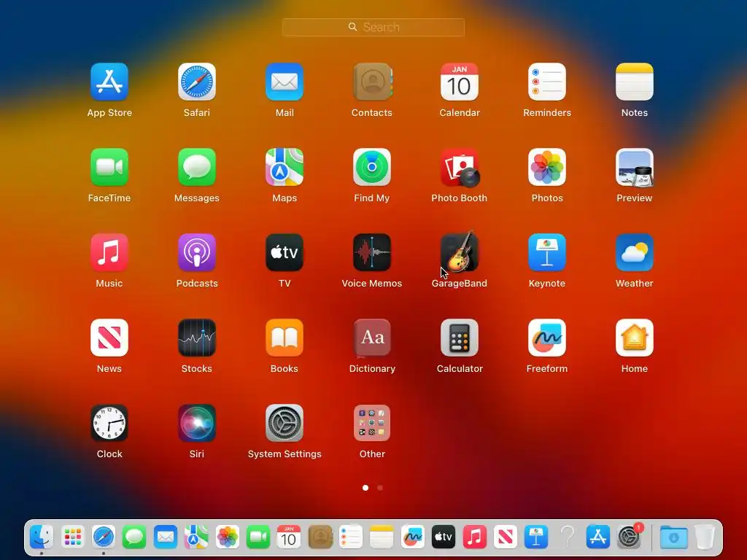This screenshot has width=747, height=560.
Task: Open Messages from the Dock
Action: [134, 537]
